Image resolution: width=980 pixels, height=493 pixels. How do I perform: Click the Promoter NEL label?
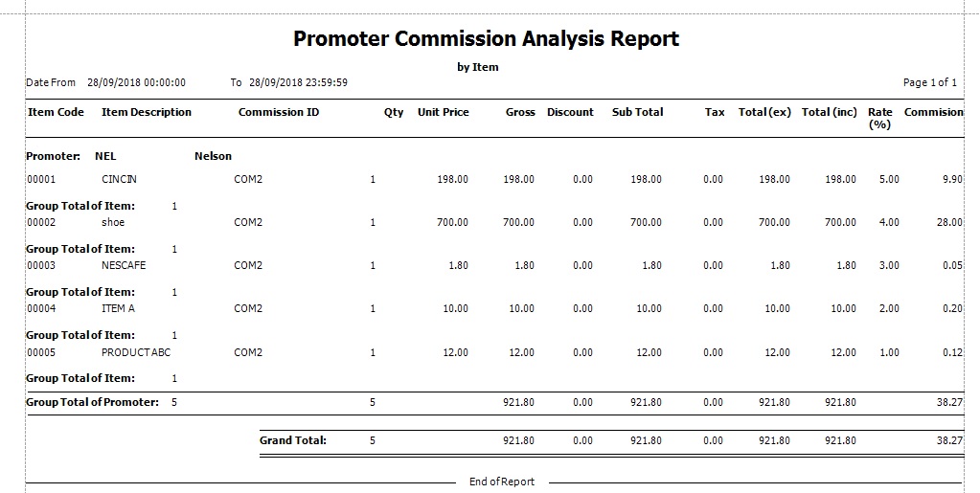[104, 156]
